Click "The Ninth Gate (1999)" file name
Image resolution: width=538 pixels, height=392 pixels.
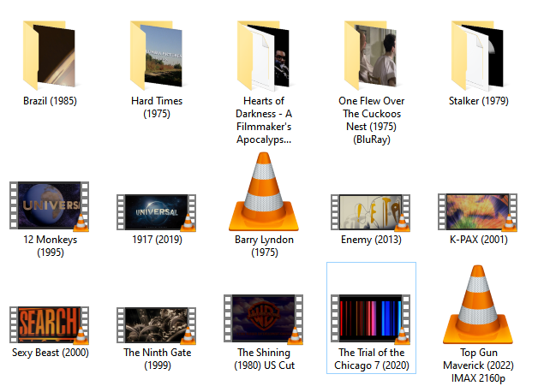pos(158,359)
